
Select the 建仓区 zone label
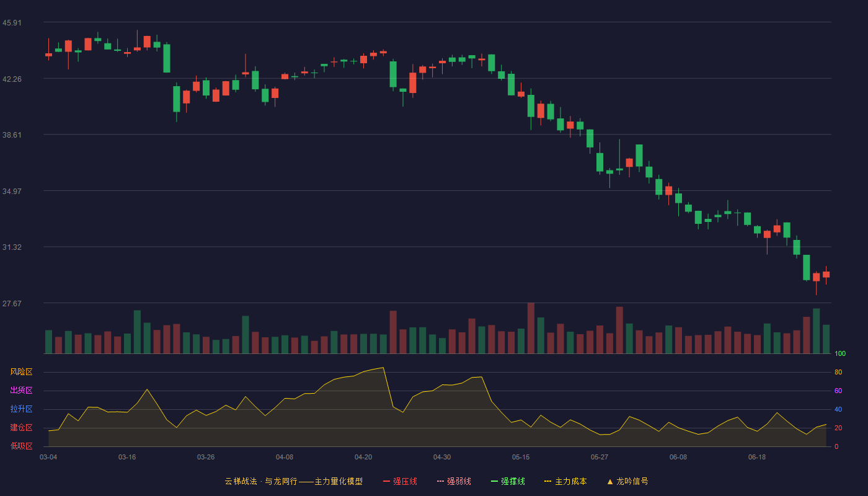21,428
